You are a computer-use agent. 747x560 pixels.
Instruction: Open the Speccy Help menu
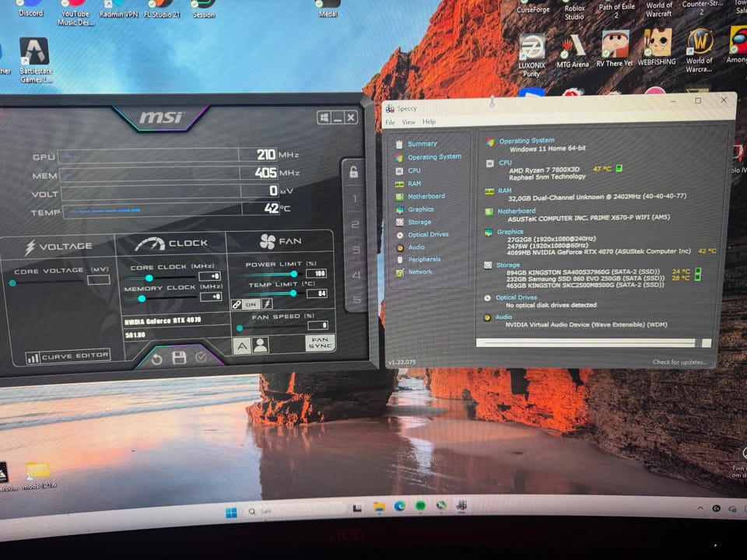(429, 121)
